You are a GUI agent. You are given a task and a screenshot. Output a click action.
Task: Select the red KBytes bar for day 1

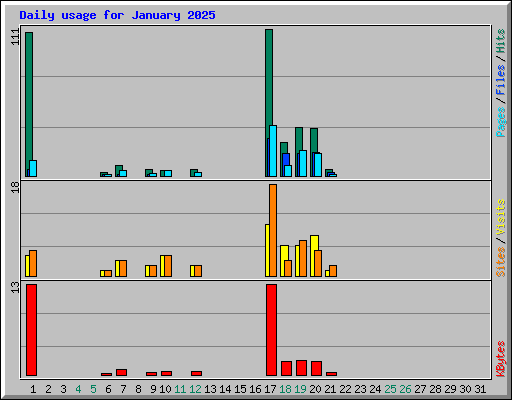[x=31, y=330]
